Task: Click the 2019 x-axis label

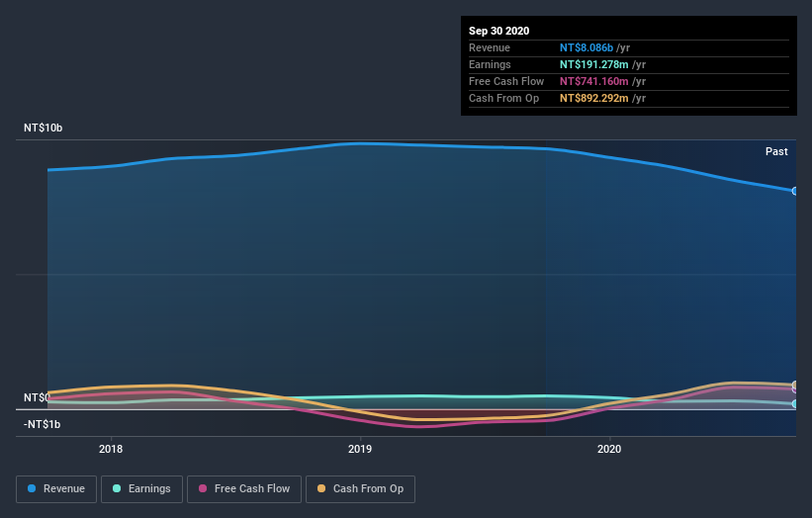Action: pos(360,449)
